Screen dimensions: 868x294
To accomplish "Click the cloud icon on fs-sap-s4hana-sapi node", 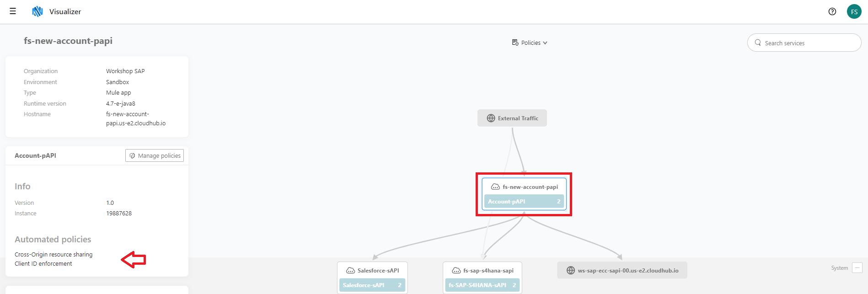I will 456,270.
